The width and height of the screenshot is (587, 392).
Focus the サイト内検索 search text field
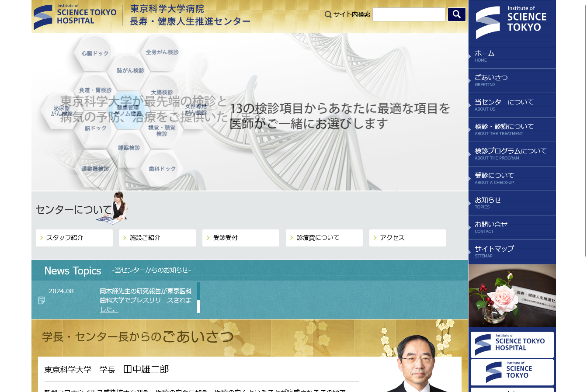tap(408, 14)
